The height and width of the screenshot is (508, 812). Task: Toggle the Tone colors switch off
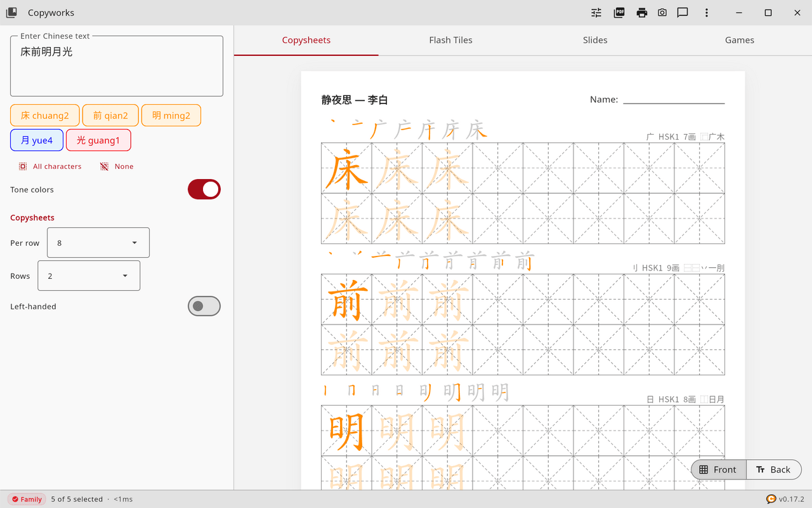point(204,189)
